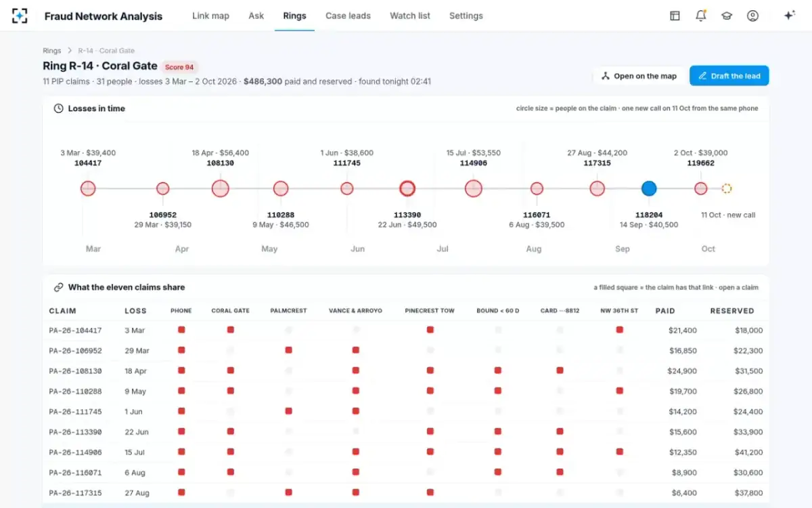
Task: Sort by the LOSS column header
Action: (x=135, y=311)
